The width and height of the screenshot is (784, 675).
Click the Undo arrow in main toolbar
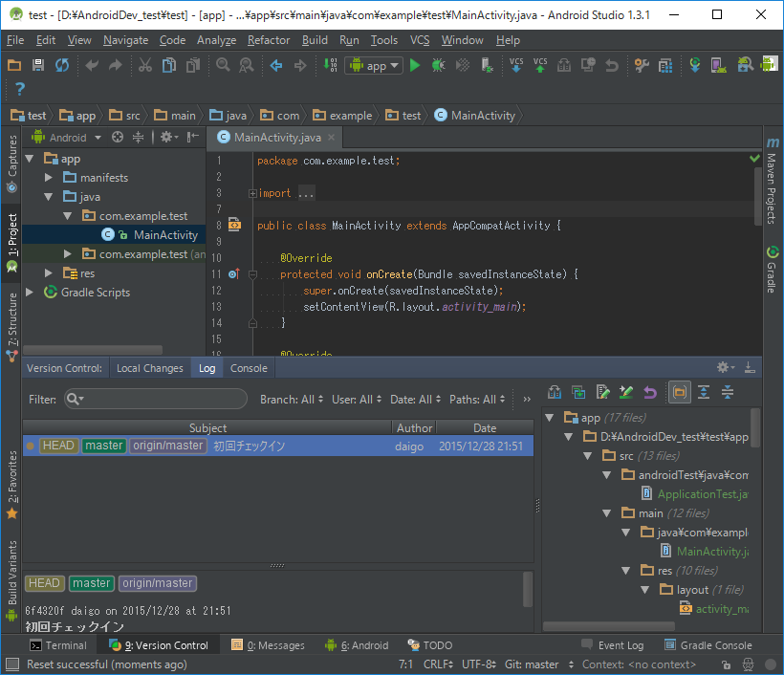point(92,65)
